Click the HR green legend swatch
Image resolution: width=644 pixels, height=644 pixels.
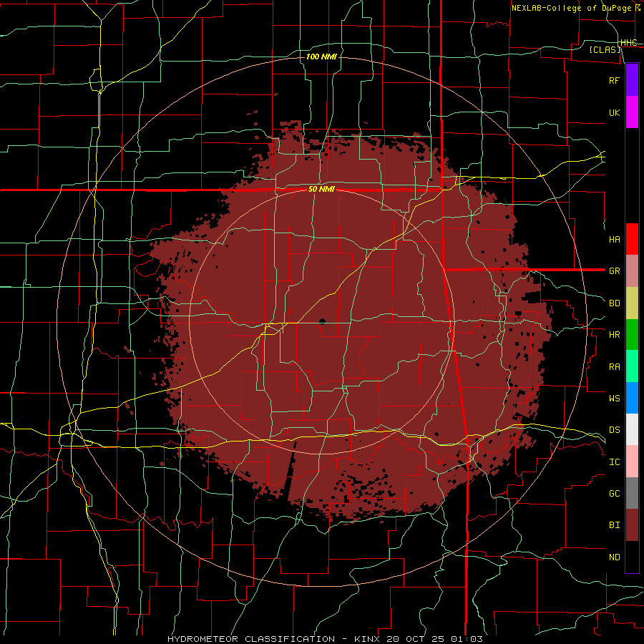pos(632,334)
